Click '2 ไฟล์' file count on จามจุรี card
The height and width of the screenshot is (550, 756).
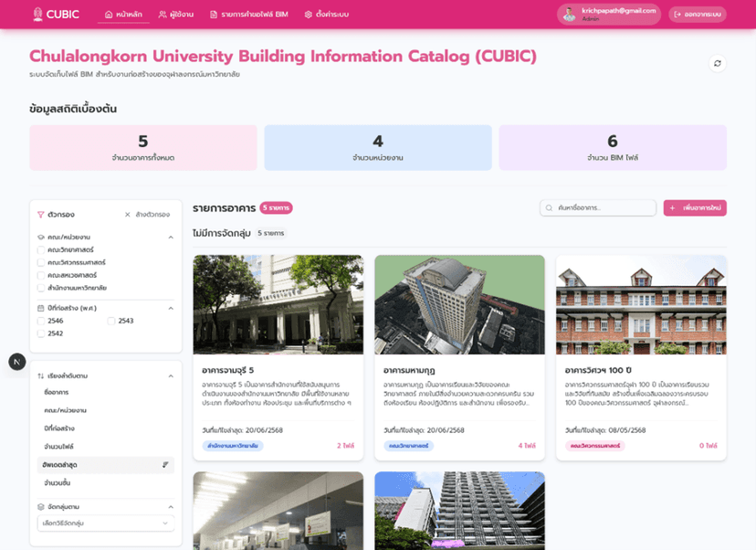[346, 446]
